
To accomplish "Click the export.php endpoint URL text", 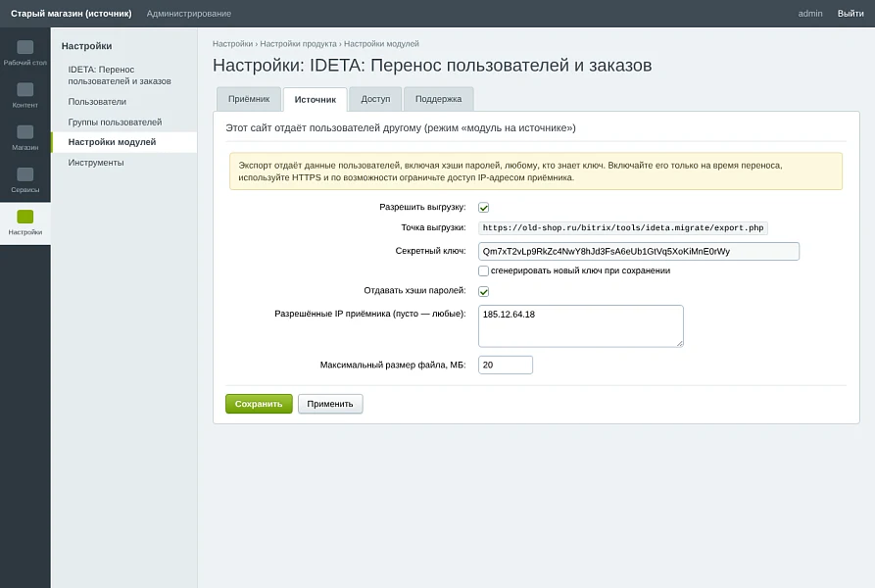I will click(x=623, y=227).
